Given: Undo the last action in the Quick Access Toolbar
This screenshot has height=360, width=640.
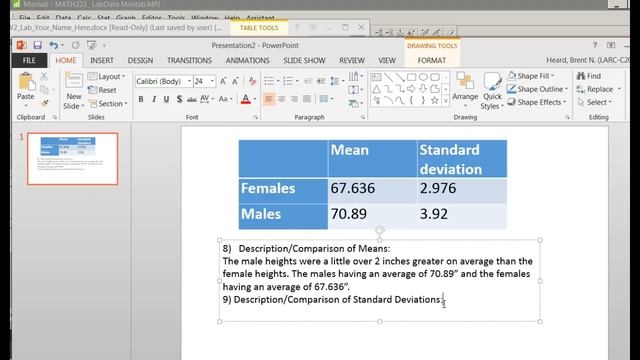Looking at the screenshot, I should click(x=53, y=45).
